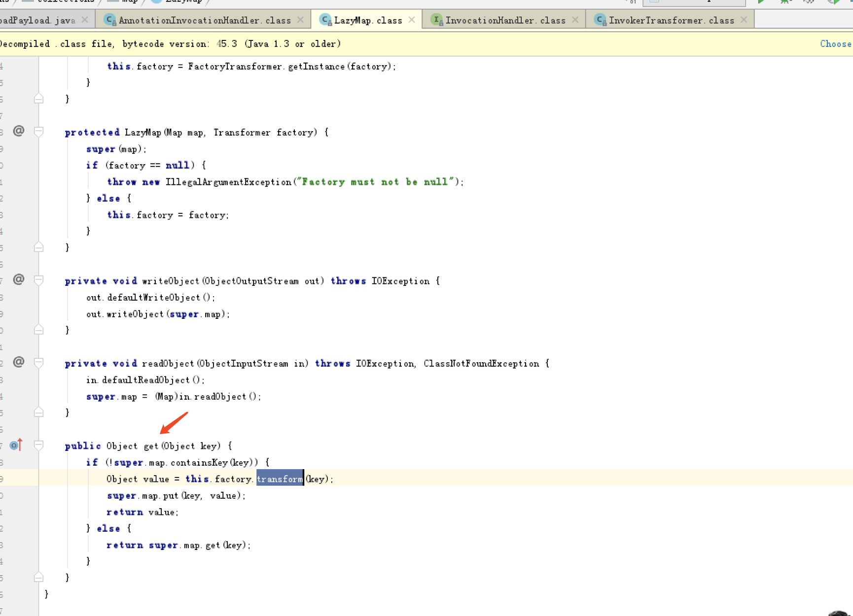Click the fold end marker above the protected constructor
Viewport: 853px width, 616px height.
point(38,99)
